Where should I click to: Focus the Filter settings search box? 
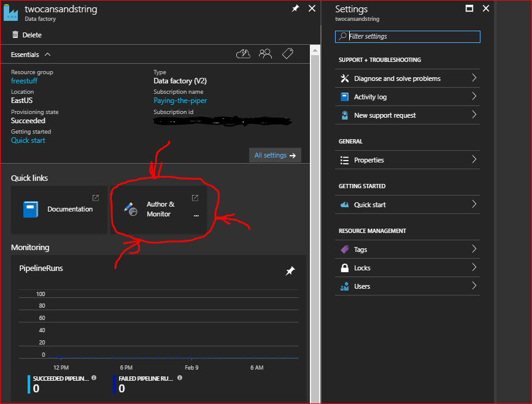(407, 37)
